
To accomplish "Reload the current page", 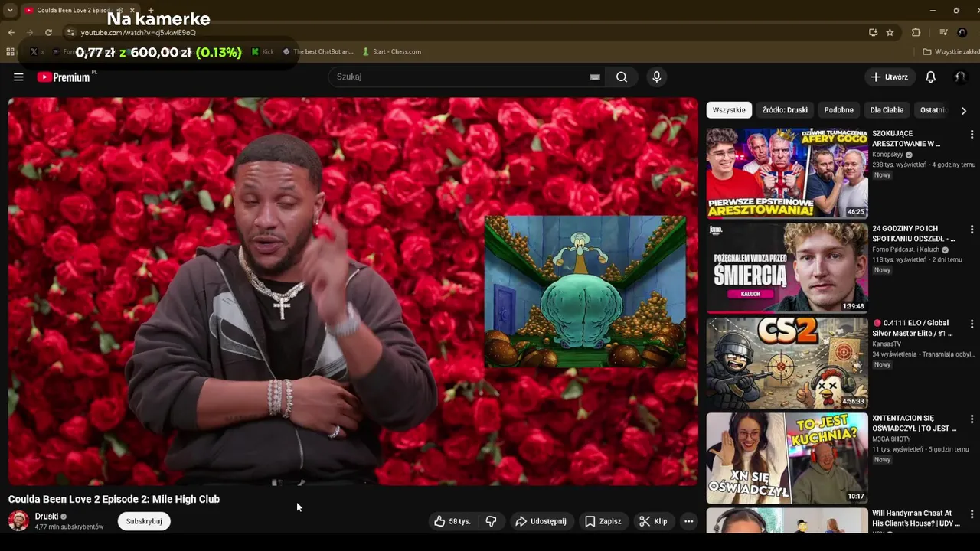I will coord(48,32).
